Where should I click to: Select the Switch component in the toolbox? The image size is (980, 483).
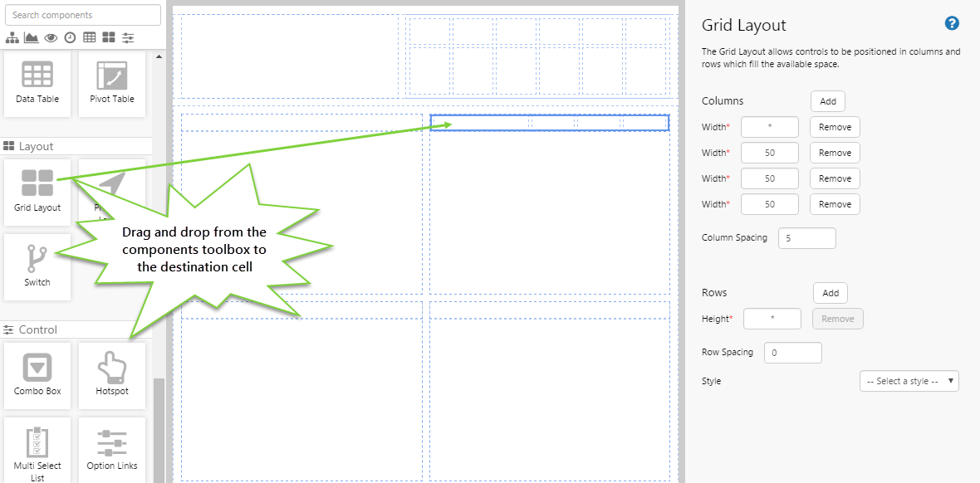point(37,266)
